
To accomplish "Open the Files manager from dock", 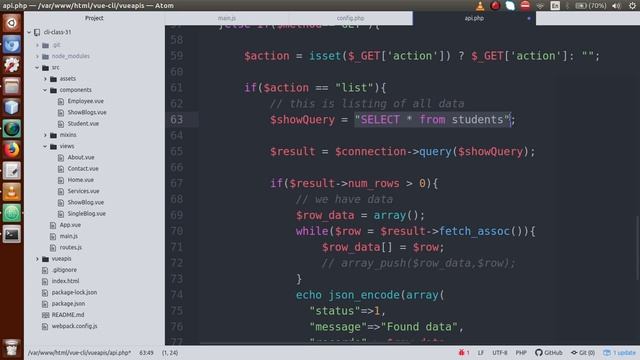I will tap(11, 86).
